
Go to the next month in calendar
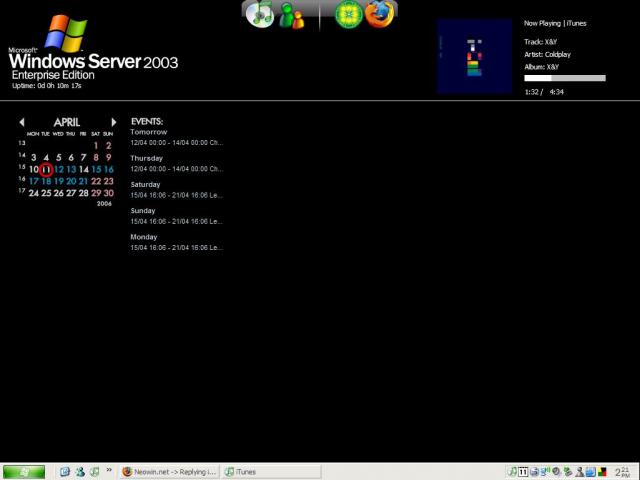coord(113,122)
